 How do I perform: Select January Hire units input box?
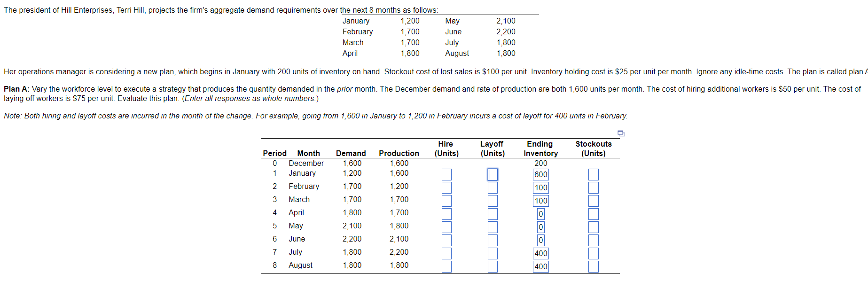pos(446,175)
